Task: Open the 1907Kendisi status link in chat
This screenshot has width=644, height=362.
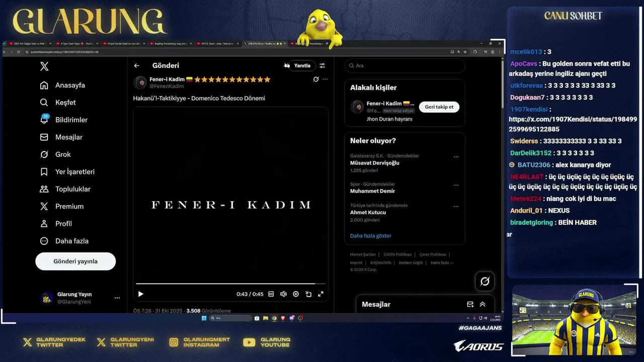Action: pos(573,124)
